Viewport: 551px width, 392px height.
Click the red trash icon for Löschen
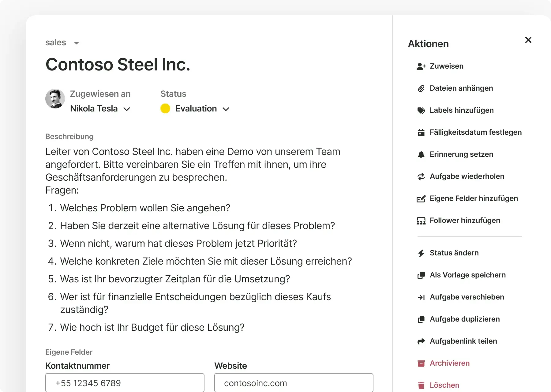pos(421,385)
